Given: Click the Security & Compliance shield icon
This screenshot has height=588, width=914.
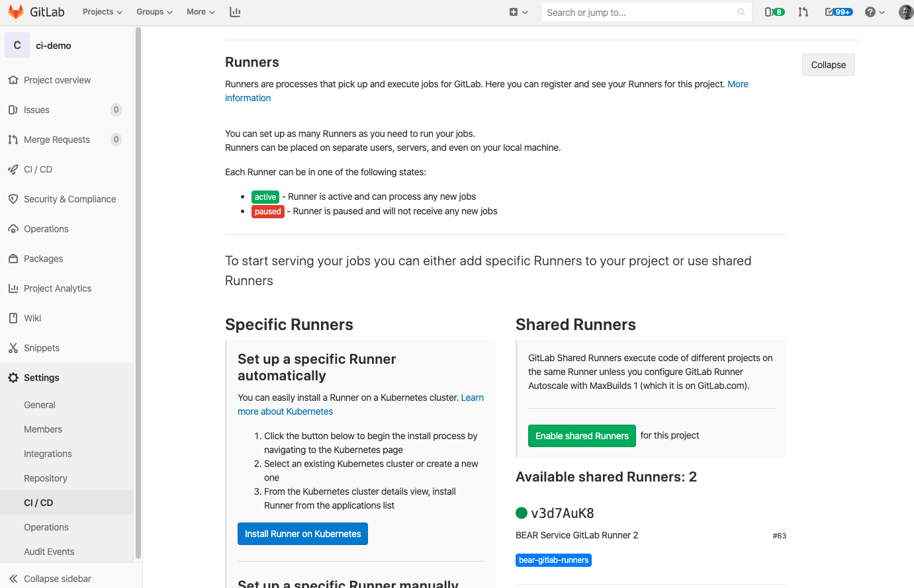Looking at the screenshot, I should tap(13, 199).
